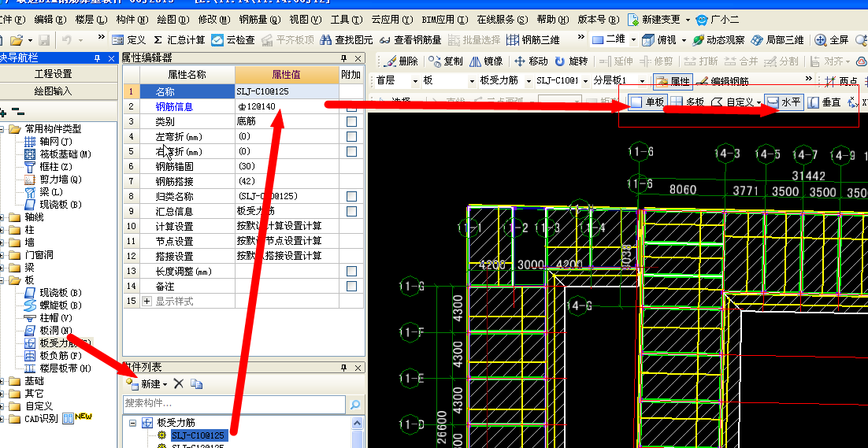Activate 动态观察 dynamic orbit
Image resolution: width=868 pixels, height=448 pixels.
(x=718, y=40)
